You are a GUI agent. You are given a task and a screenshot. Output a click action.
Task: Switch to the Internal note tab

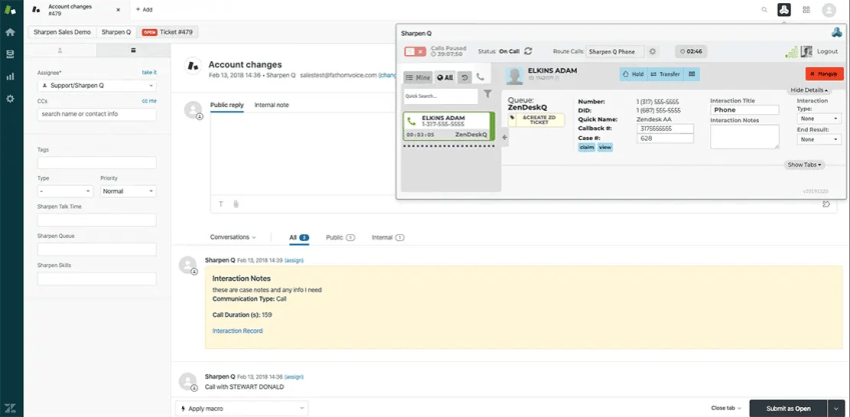[272, 105]
